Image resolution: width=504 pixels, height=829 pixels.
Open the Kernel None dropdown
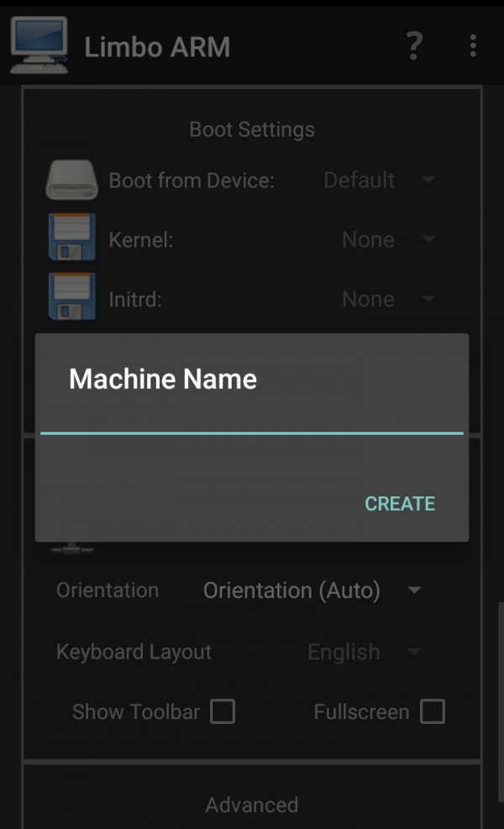[x=388, y=240]
